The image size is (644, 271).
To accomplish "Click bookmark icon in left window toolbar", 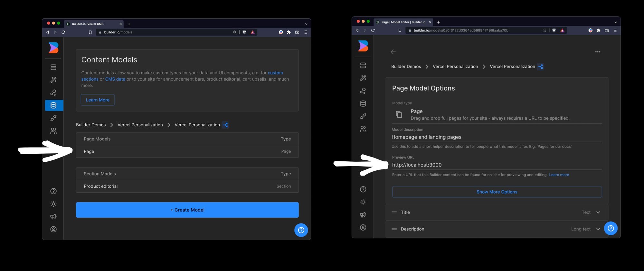I will click(x=90, y=32).
